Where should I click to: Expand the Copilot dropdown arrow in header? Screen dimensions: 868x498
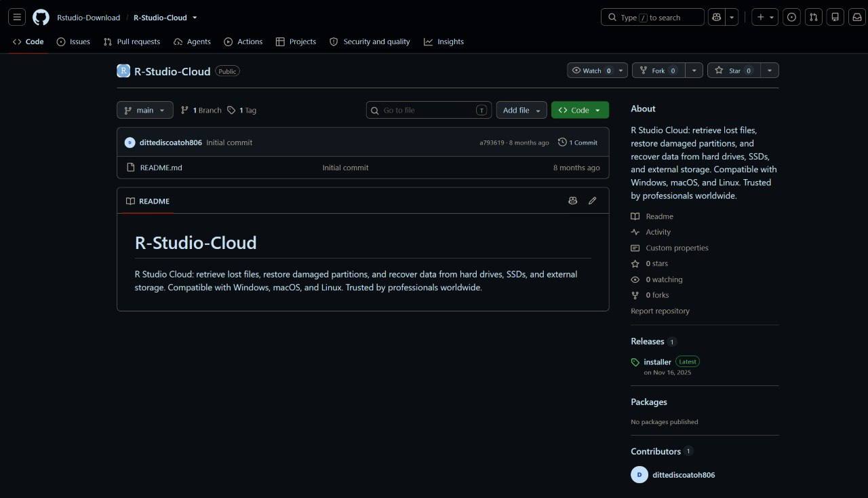click(x=732, y=18)
